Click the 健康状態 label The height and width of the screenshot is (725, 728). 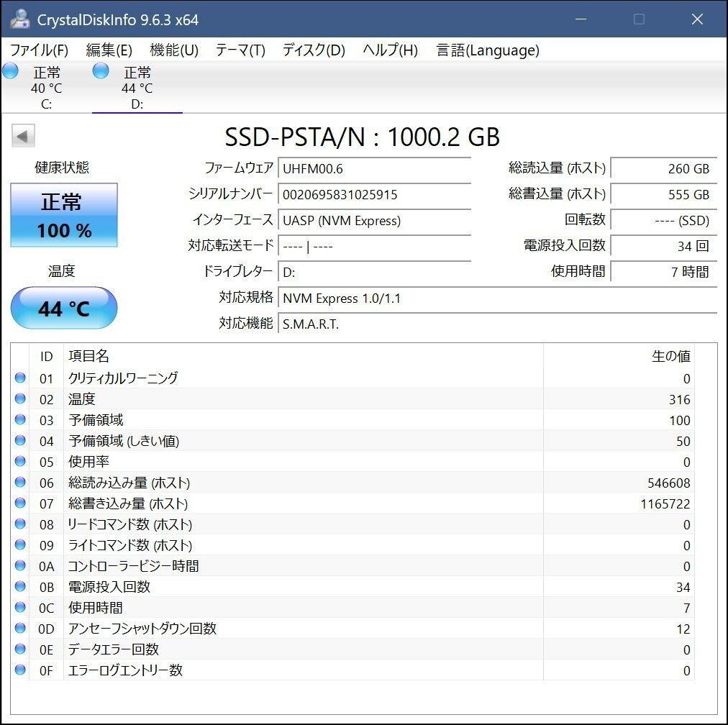pyautogui.click(x=62, y=167)
